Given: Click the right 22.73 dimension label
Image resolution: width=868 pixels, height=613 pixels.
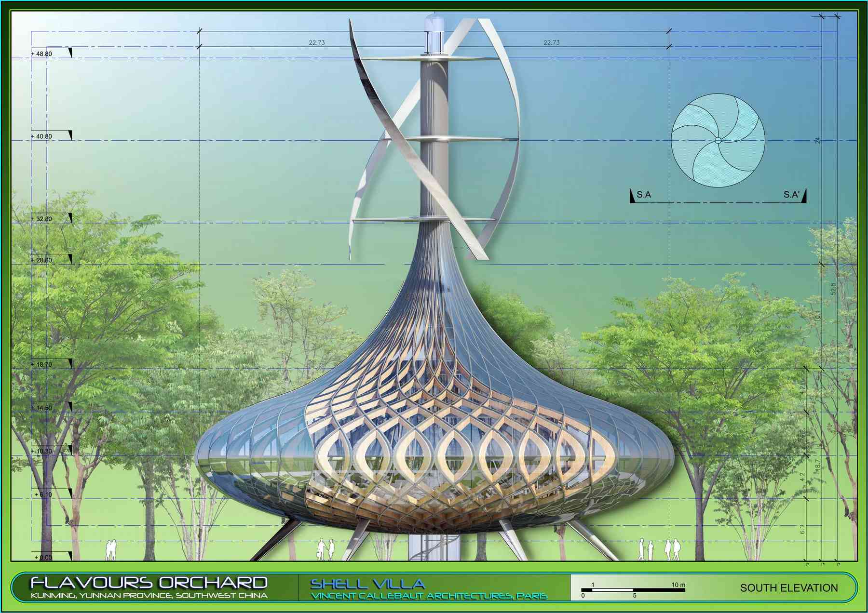Looking at the screenshot, I should pyautogui.click(x=552, y=42).
